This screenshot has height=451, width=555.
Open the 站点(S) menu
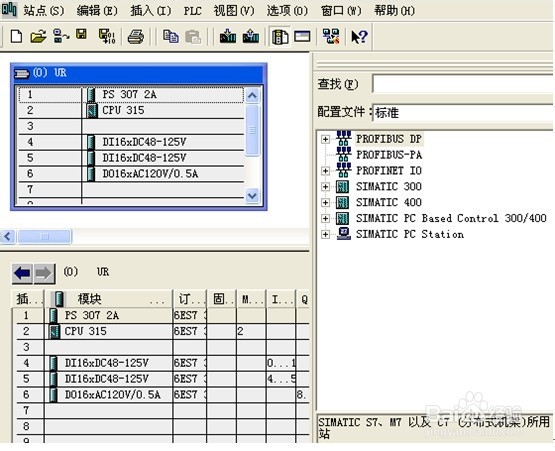(x=44, y=11)
